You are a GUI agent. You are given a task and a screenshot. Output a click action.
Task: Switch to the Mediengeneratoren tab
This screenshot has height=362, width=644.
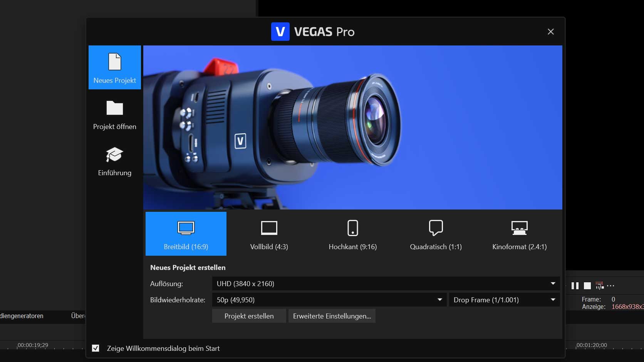pyautogui.click(x=22, y=316)
